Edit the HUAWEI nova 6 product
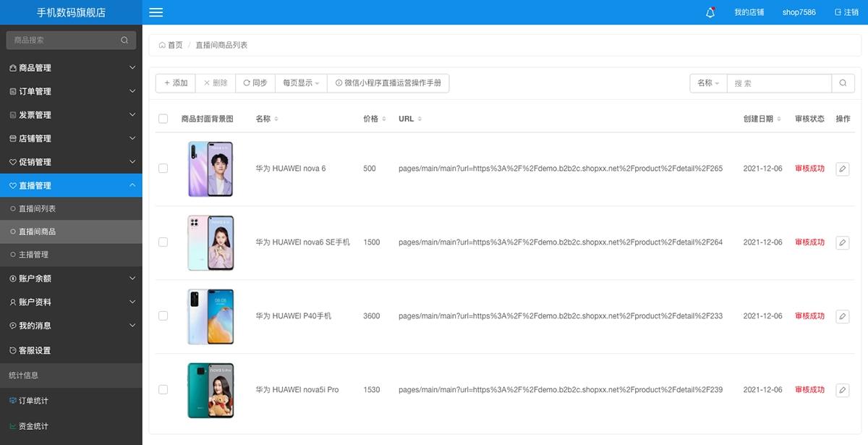This screenshot has width=868, height=445. pyautogui.click(x=842, y=169)
